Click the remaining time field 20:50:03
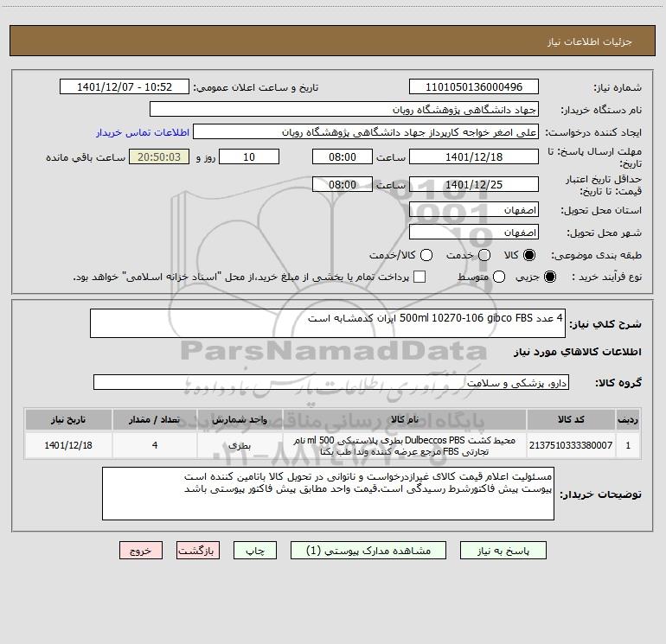The height and width of the screenshot is (644, 666). [159, 156]
